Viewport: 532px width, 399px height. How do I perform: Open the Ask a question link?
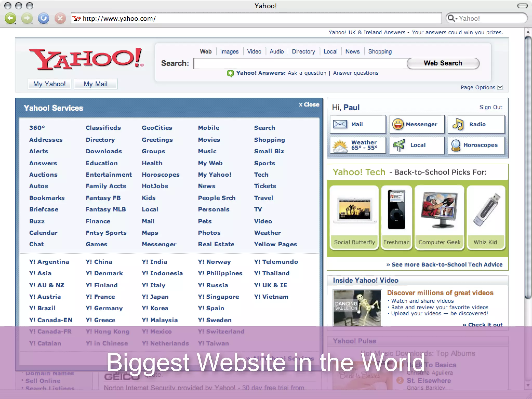pyautogui.click(x=307, y=73)
